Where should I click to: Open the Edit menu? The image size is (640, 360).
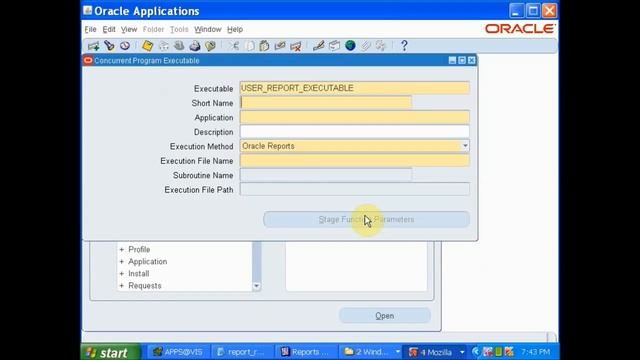pyautogui.click(x=109, y=29)
